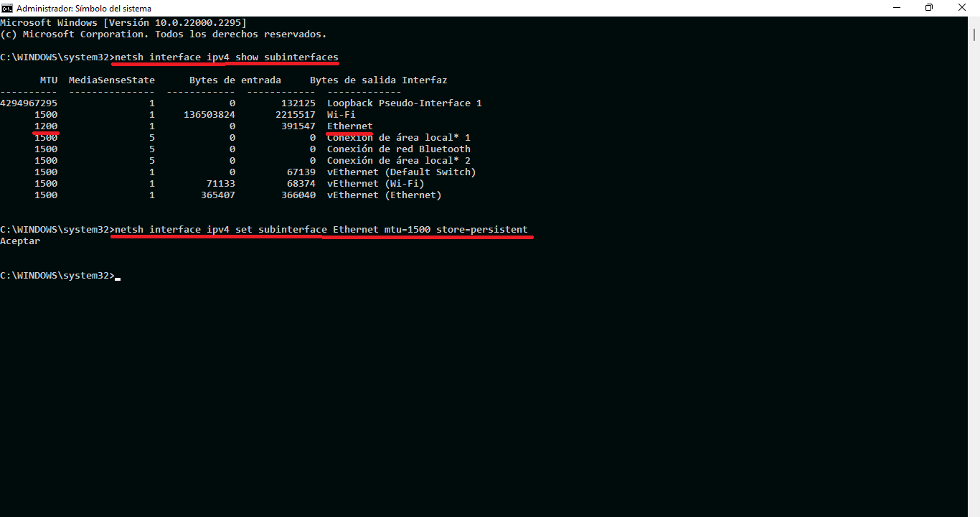Click the 132125 bytes out value

[298, 103]
